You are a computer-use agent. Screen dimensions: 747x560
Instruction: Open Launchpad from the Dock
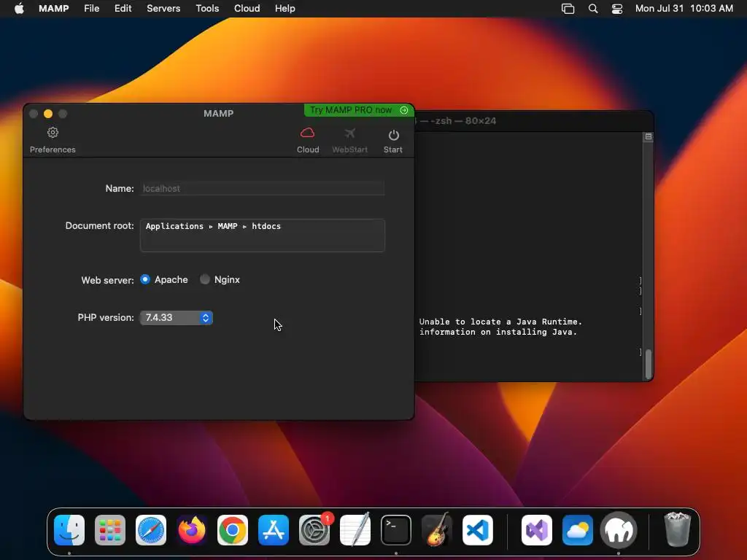tap(110, 530)
